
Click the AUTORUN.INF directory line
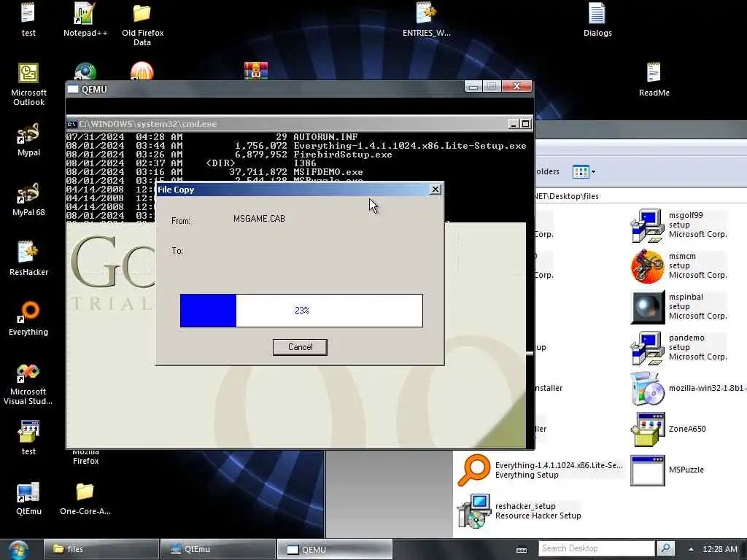pyautogui.click(x=212, y=136)
